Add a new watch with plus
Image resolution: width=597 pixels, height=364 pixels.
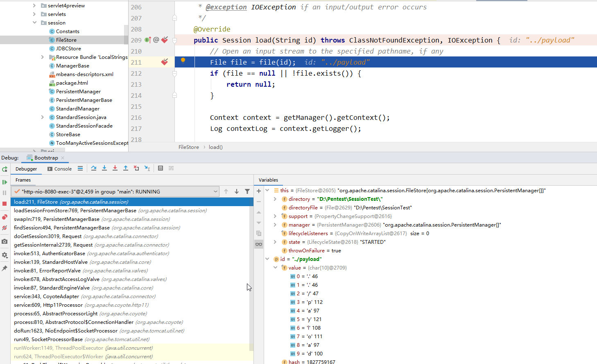[259, 191]
